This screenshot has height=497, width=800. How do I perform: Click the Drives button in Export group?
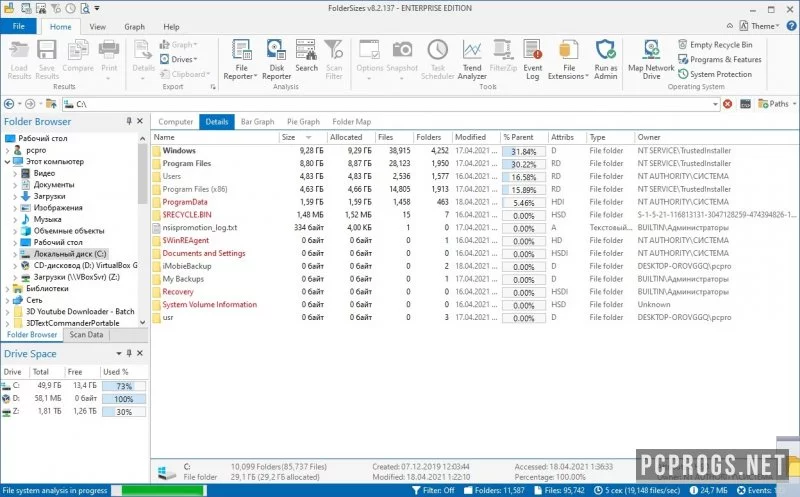pyautogui.click(x=178, y=59)
